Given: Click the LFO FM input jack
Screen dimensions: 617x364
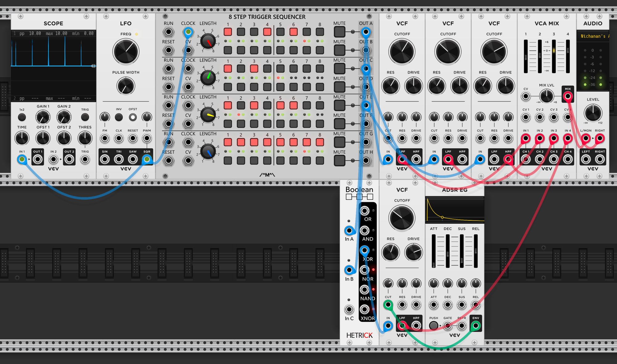Looking at the screenshot, I should pos(105,138).
